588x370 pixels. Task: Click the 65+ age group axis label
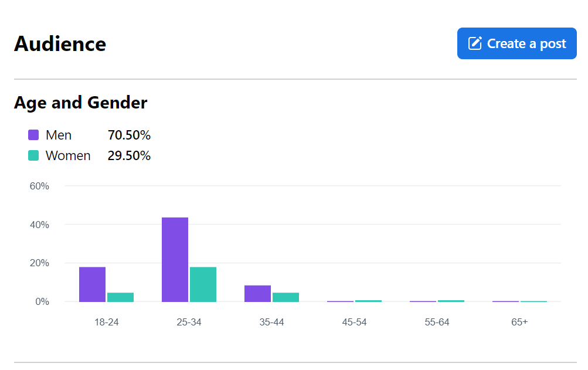(x=519, y=322)
